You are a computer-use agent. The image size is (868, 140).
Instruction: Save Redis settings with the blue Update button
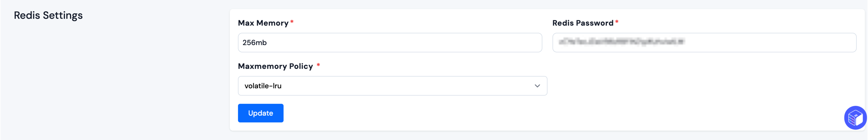coord(261,113)
